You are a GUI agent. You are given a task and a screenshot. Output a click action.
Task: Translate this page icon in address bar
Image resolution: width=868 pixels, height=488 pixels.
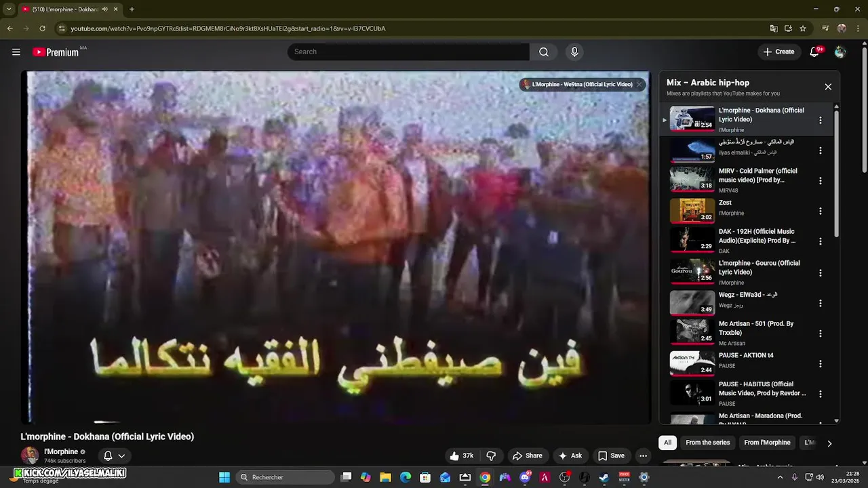774,28
